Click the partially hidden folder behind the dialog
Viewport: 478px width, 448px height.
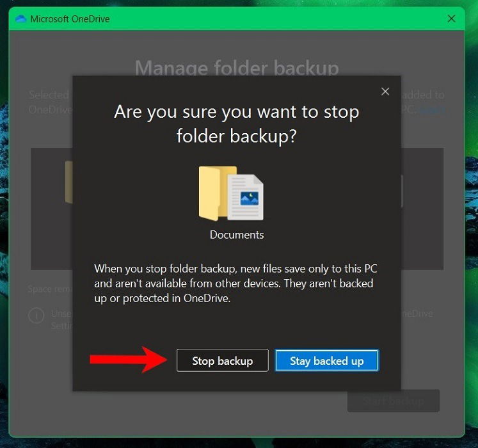(69, 182)
